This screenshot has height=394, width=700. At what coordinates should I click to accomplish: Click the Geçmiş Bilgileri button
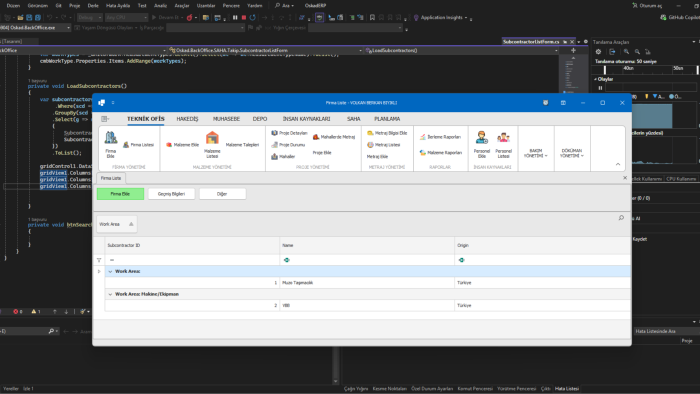pyautogui.click(x=171, y=194)
